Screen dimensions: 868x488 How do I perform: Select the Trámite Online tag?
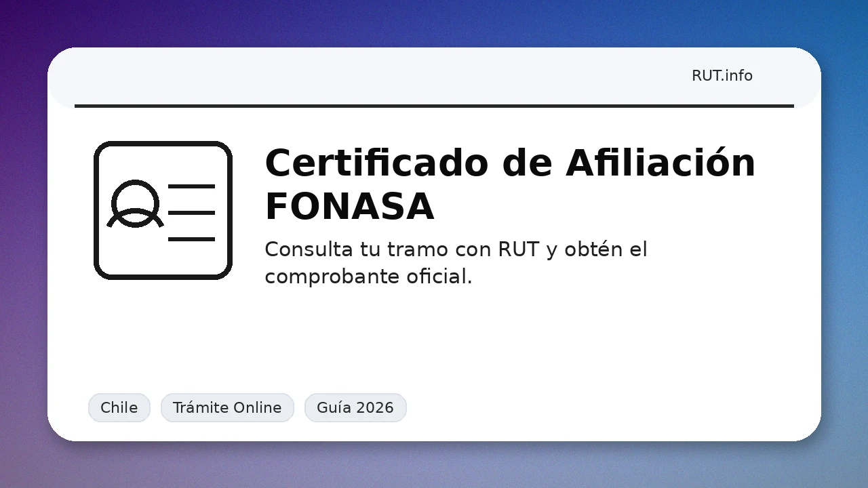click(x=227, y=407)
